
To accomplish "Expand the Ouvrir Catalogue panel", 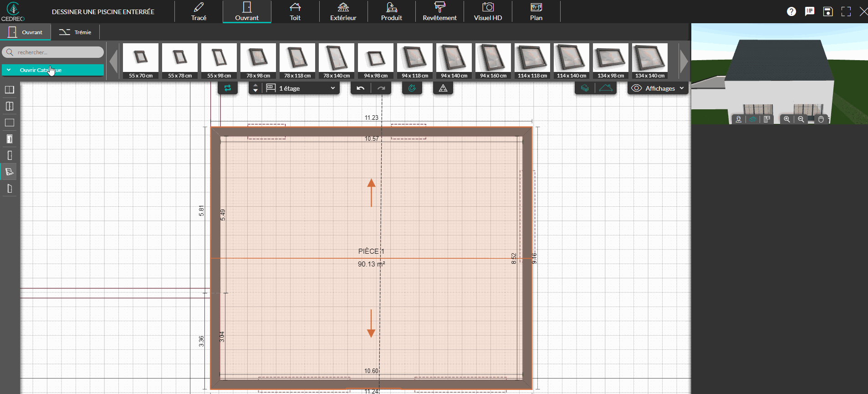I will [x=52, y=70].
